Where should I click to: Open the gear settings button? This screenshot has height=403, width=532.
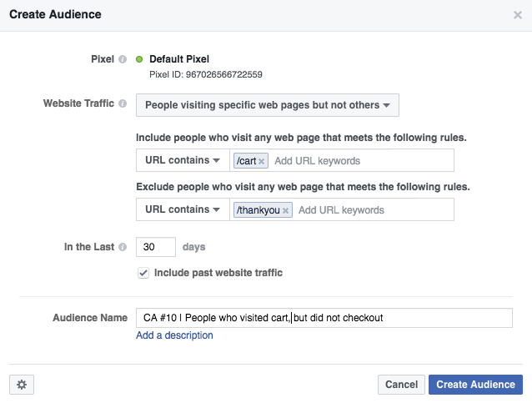[22, 385]
